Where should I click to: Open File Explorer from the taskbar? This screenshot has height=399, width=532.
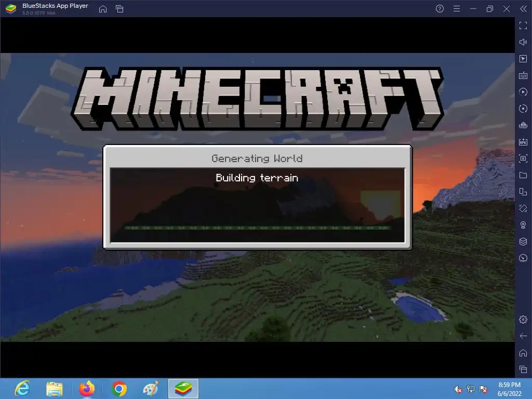click(x=54, y=389)
